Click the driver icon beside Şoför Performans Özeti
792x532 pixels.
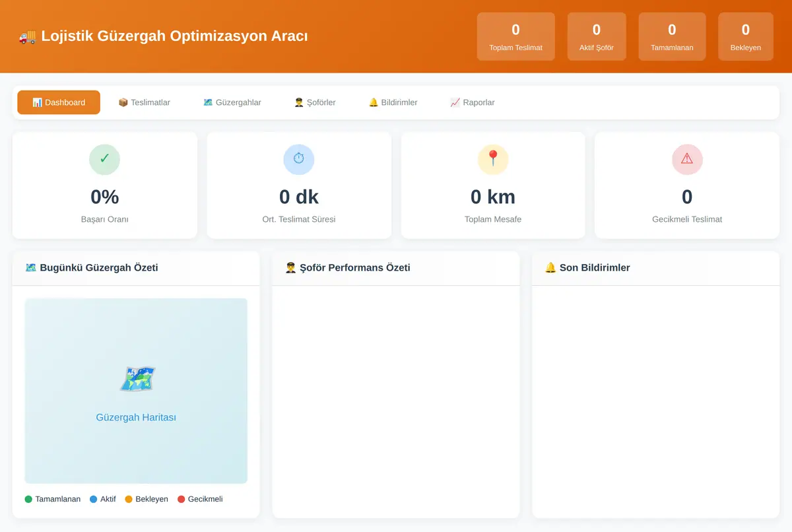pyautogui.click(x=290, y=267)
